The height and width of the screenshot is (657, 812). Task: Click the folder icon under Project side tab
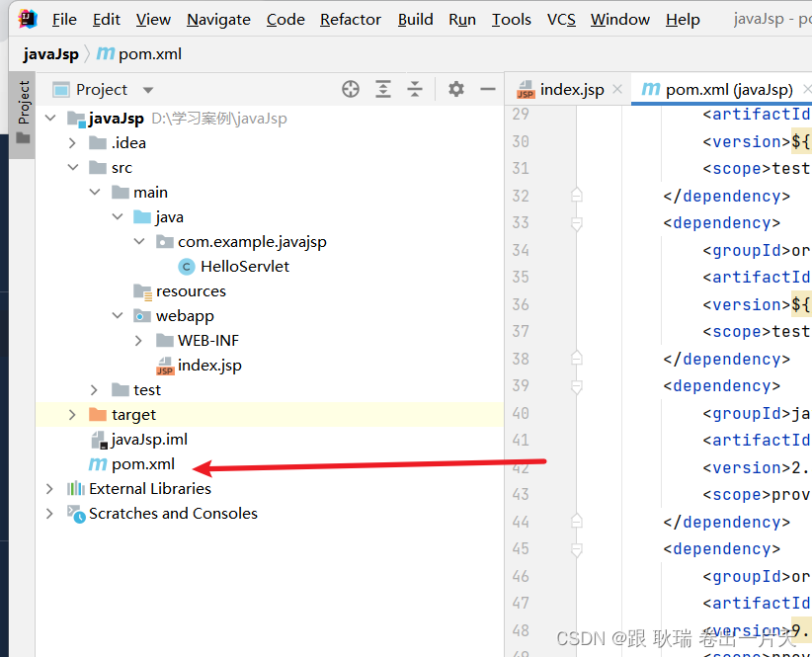point(23,137)
